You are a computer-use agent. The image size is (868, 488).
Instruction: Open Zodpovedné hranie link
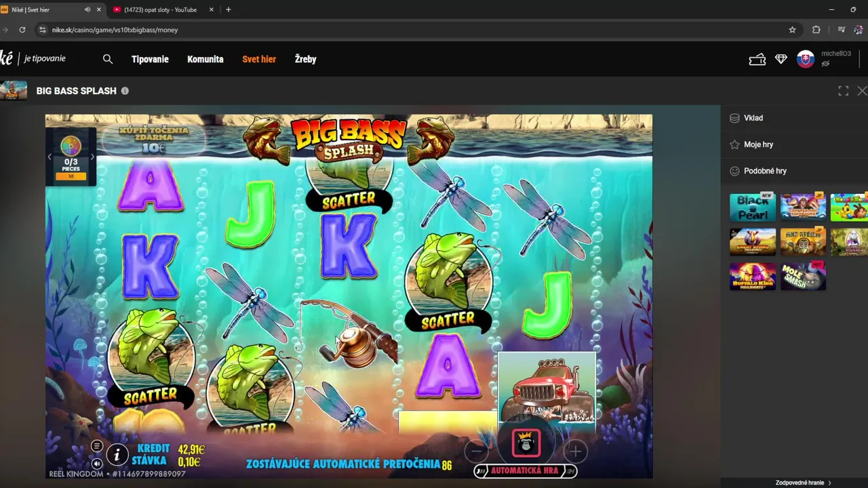tap(803, 483)
